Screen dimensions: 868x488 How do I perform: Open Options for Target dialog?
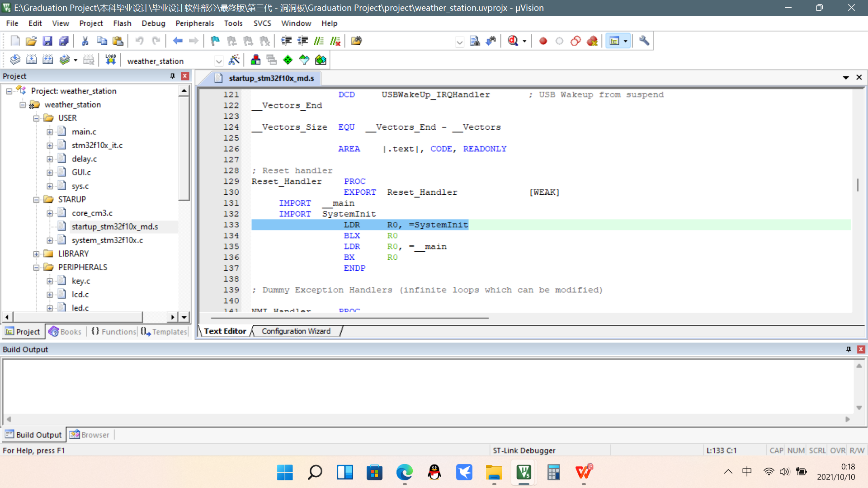[234, 60]
